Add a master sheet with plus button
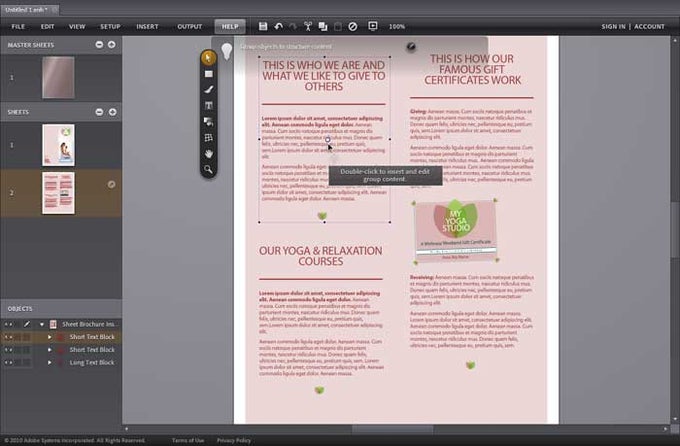This screenshot has width=680, height=446. 112,45
